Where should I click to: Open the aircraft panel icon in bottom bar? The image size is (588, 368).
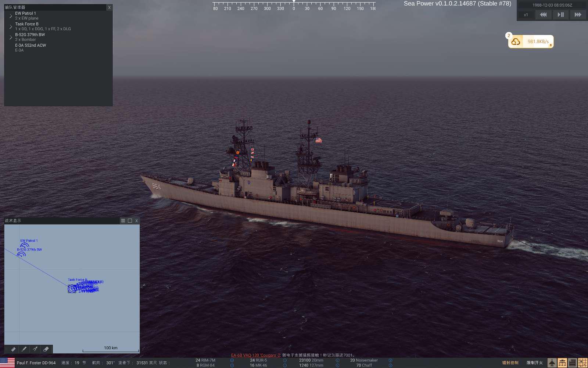552,363
